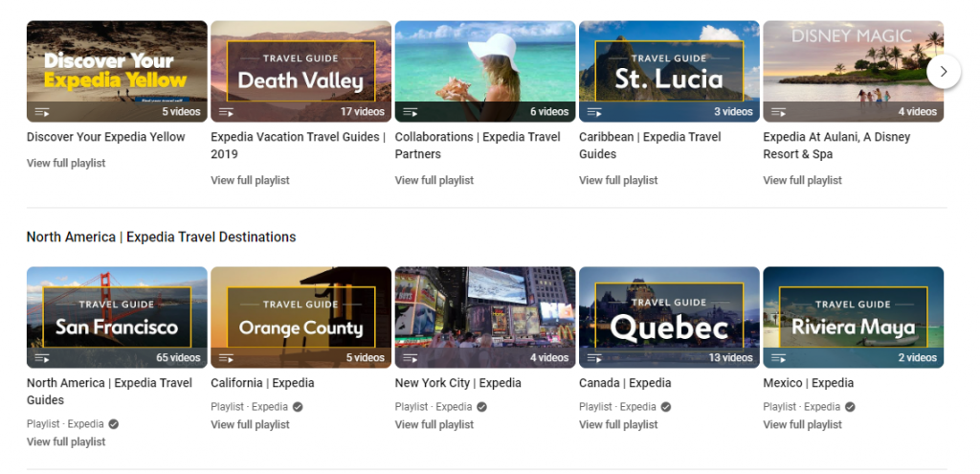View full playlist for Mexico
Viewport: 980px width, 474px height.
click(803, 424)
